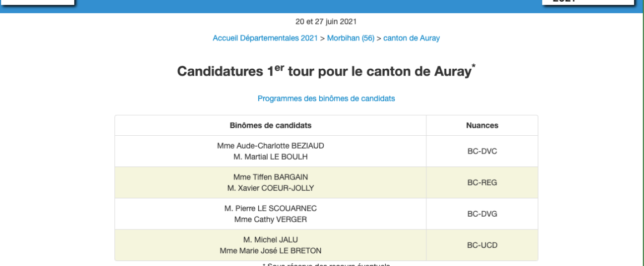The height and width of the screenshot is (266, 644).
Task: Click the BC-DVG nuance cell
Action: [x=482, y=214]
